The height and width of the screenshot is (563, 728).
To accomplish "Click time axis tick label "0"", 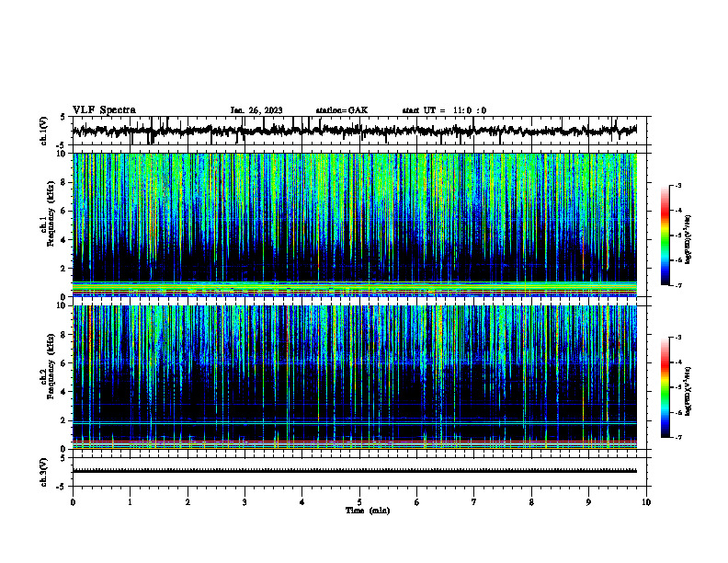I will [73, 502].
